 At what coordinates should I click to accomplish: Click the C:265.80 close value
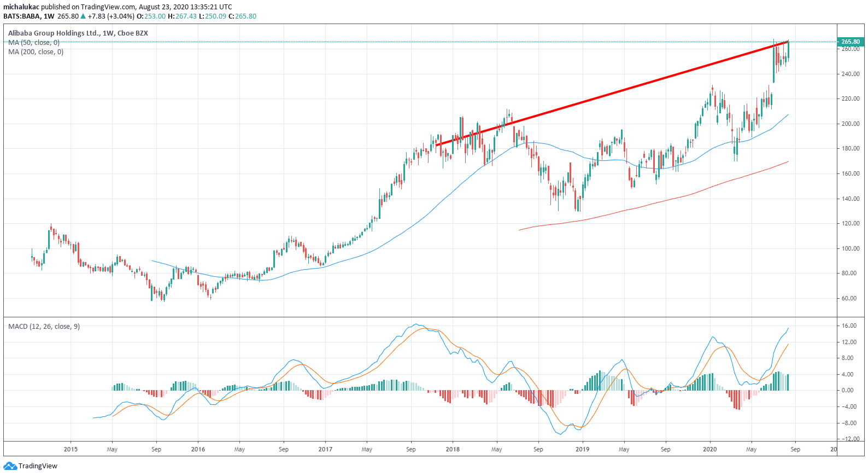[x=242, y=16]
